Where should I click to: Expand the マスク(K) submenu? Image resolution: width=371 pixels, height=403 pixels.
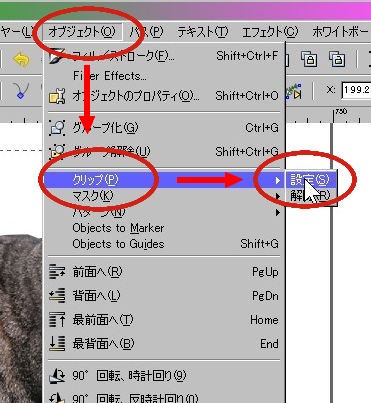pyautogui.click(x=164, y=196)
